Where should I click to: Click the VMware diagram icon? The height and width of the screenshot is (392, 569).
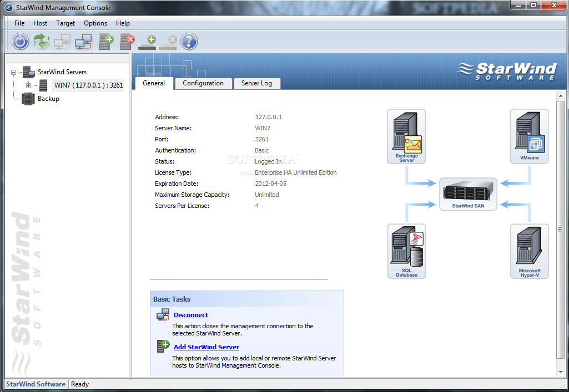tap(529, 136)
